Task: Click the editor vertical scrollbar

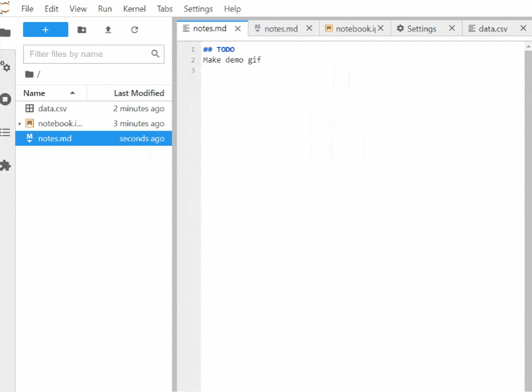Action: pyautogui.click(x=528, y=217)
